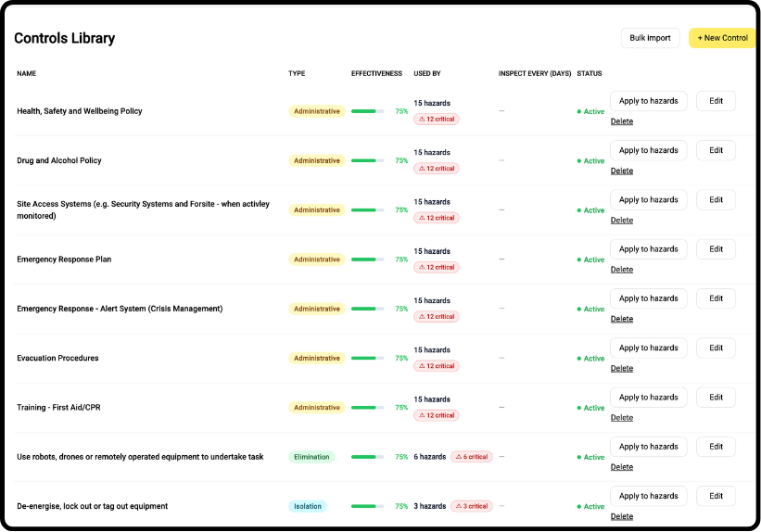
Task: Apply Emergency Response Plan to hazards
Action: (649, 249)
